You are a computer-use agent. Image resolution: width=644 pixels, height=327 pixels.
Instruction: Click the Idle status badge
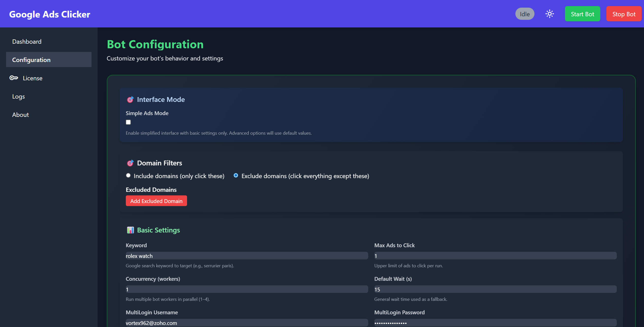[525, 14]
